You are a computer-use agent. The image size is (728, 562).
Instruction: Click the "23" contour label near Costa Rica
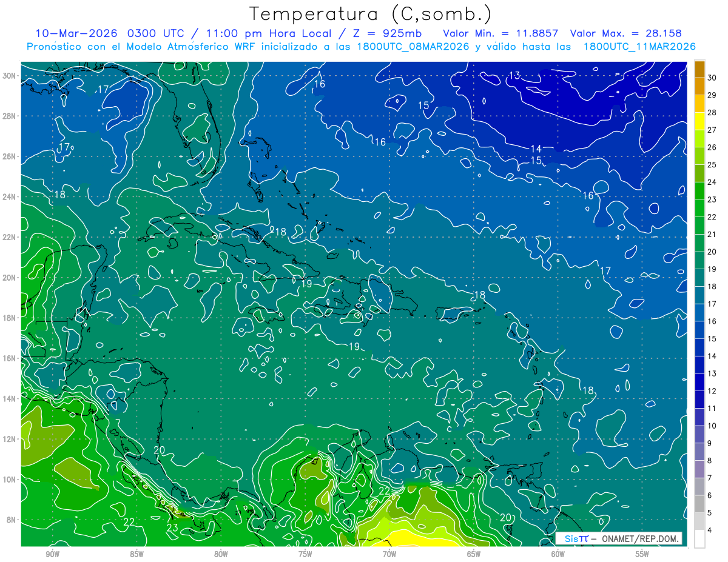click(x=172, y=527)
